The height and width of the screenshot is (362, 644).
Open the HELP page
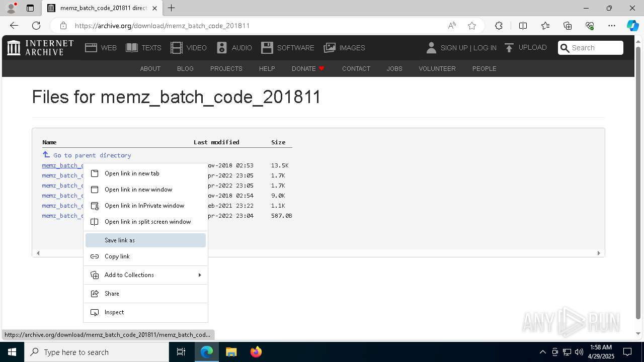pos(267,69)
